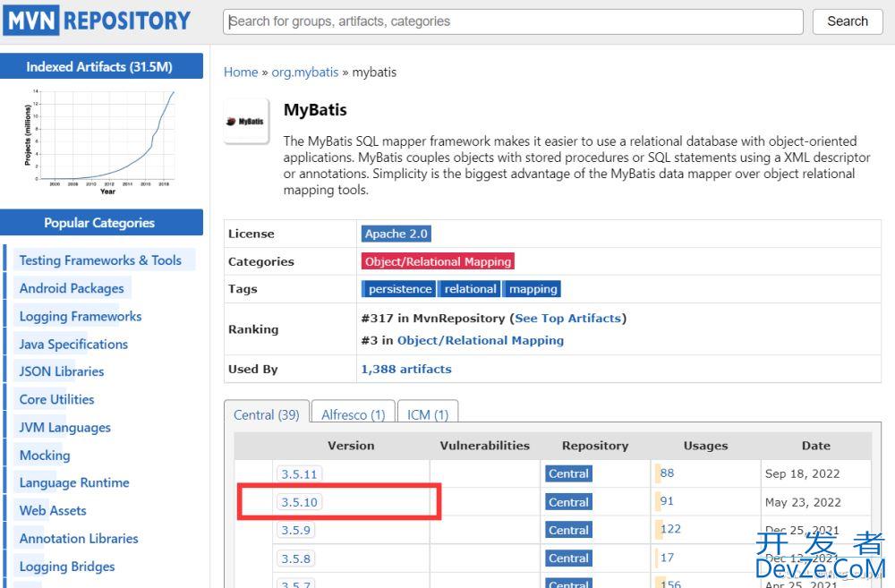
Task: Browse Android Packages category
Action: 72,288
